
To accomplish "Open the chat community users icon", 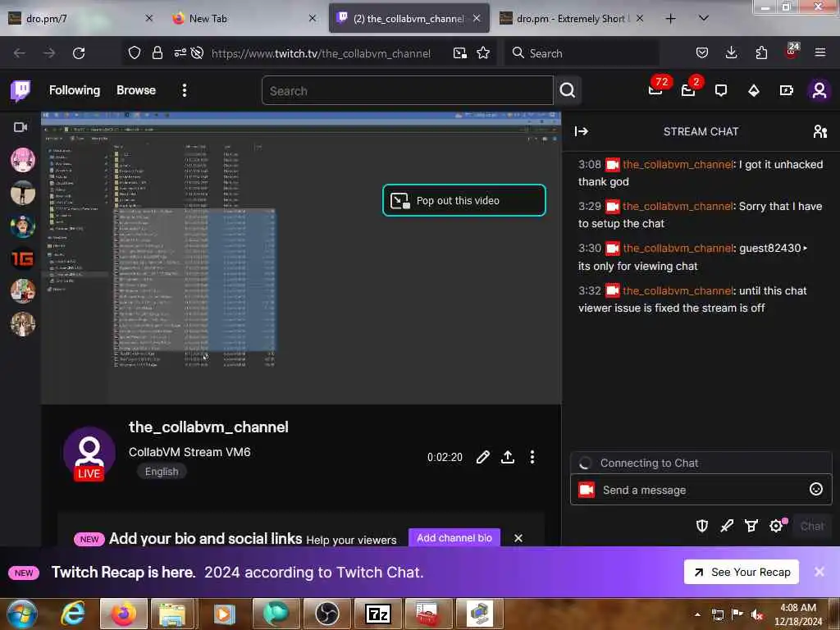I will tap(819, 131).
